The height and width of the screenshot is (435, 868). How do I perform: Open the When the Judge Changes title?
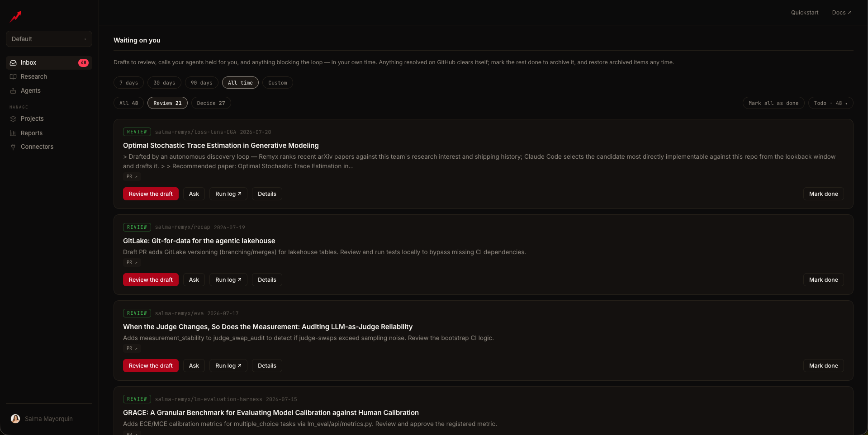[268, 327]
